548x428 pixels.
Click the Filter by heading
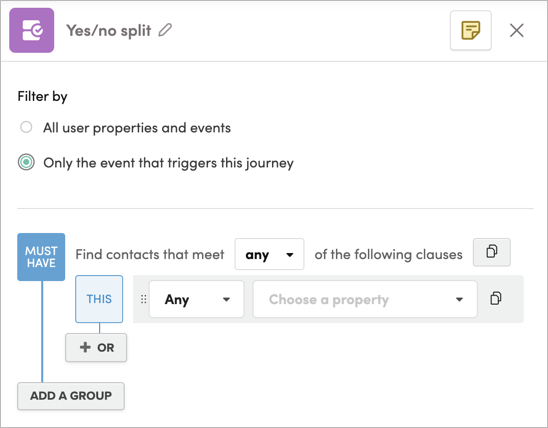[x=42, y=96]
